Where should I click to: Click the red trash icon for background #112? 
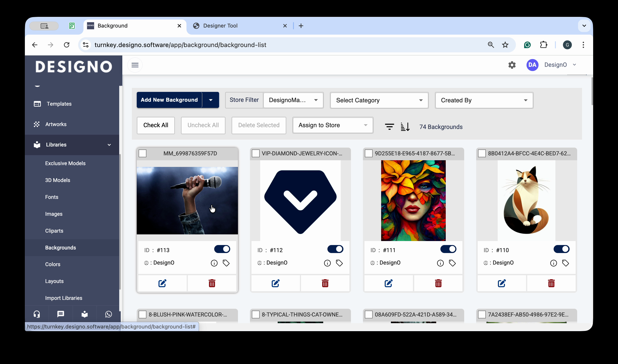pos(325,283)
